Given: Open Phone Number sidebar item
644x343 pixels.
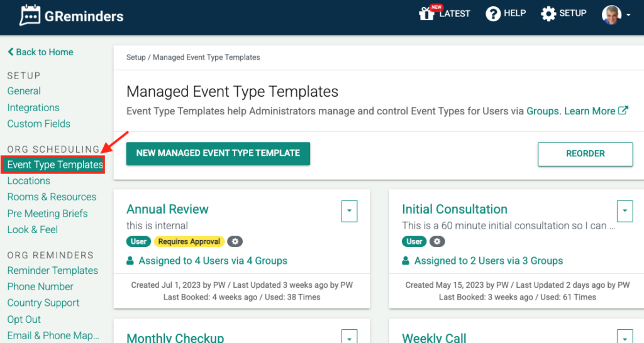Looking at the screenshot, I should (40, 286).
